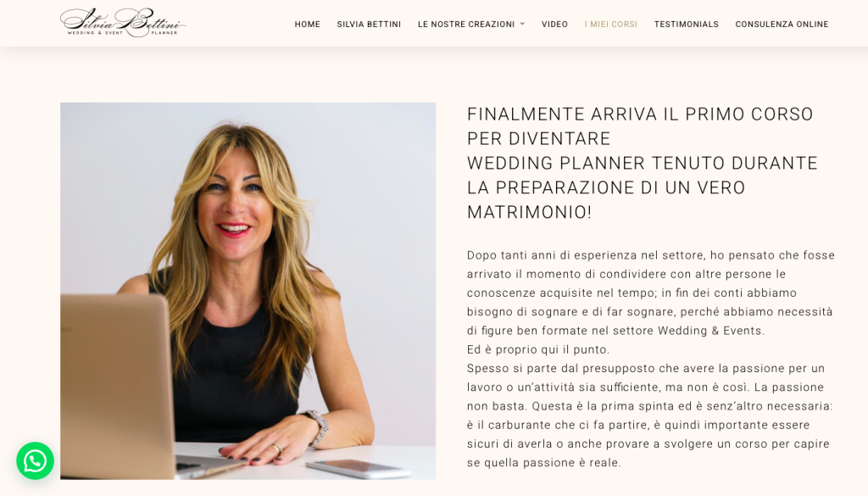868x496 pixels.
Task: Go to the Home page
Action: coord(307,25)
